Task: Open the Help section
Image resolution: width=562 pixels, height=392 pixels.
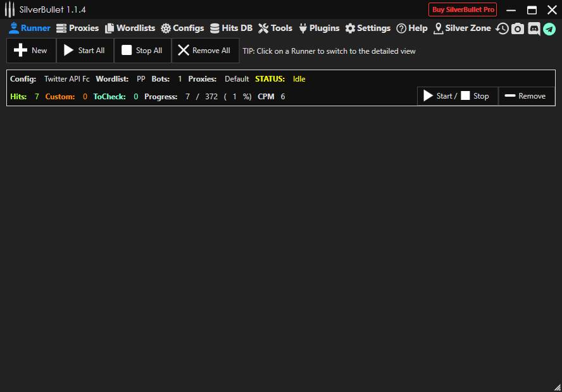Action: [x=412, y=28]
